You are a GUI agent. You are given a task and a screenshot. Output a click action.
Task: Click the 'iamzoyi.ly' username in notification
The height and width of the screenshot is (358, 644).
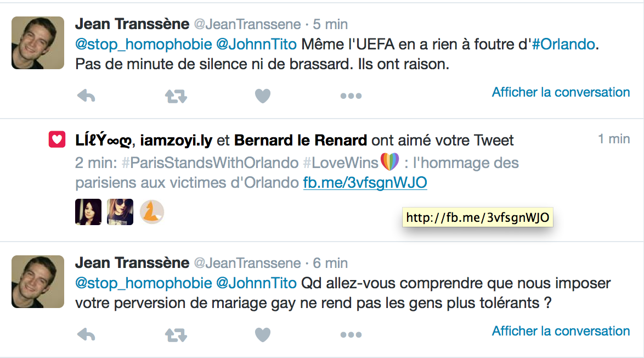coord(176,141)
